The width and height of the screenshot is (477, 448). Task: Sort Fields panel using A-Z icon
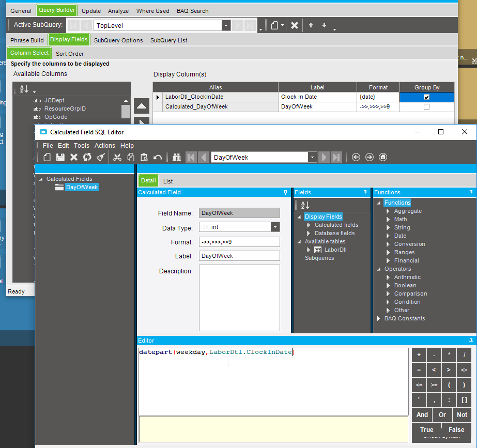coord(305,205)
